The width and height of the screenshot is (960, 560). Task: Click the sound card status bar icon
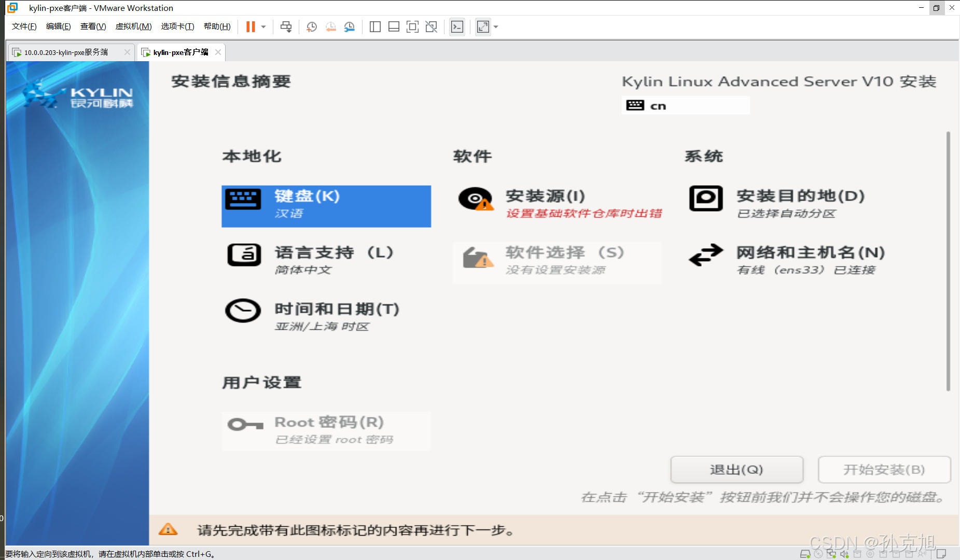pos(844,554)
